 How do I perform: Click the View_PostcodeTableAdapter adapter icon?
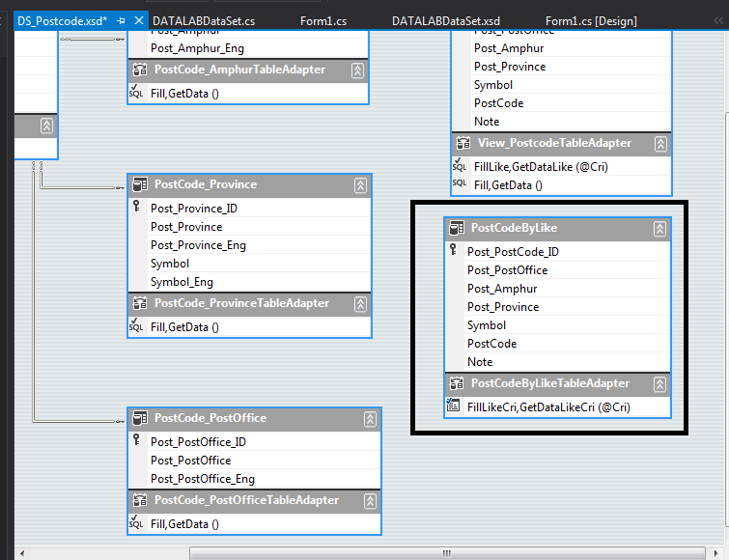click(463, 143)
